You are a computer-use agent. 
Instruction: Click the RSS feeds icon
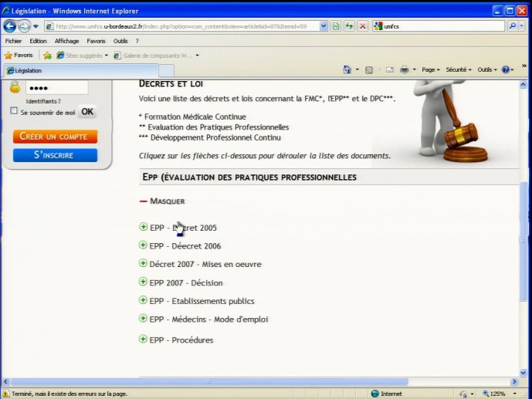click(x=369, y=69)
